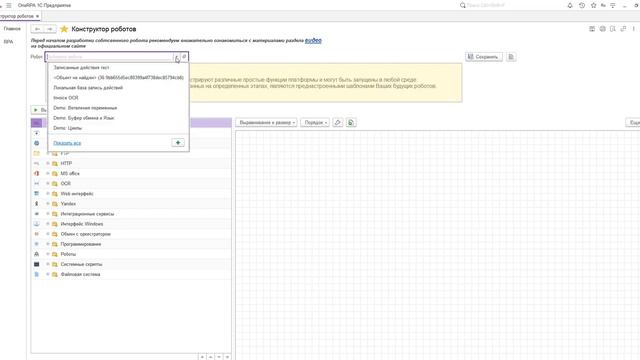Click the first header icon right of the title
640x360 pixels.
point(592,29)
